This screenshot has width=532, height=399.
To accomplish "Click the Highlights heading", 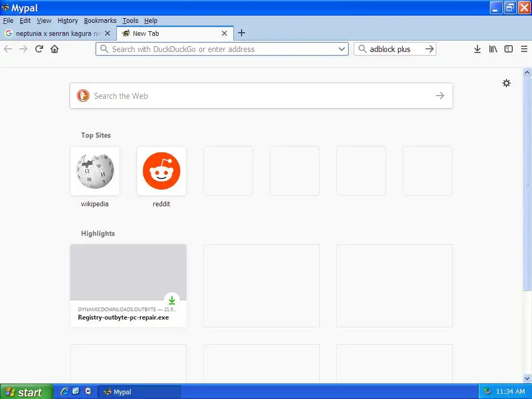I will [x=98, y=233].
